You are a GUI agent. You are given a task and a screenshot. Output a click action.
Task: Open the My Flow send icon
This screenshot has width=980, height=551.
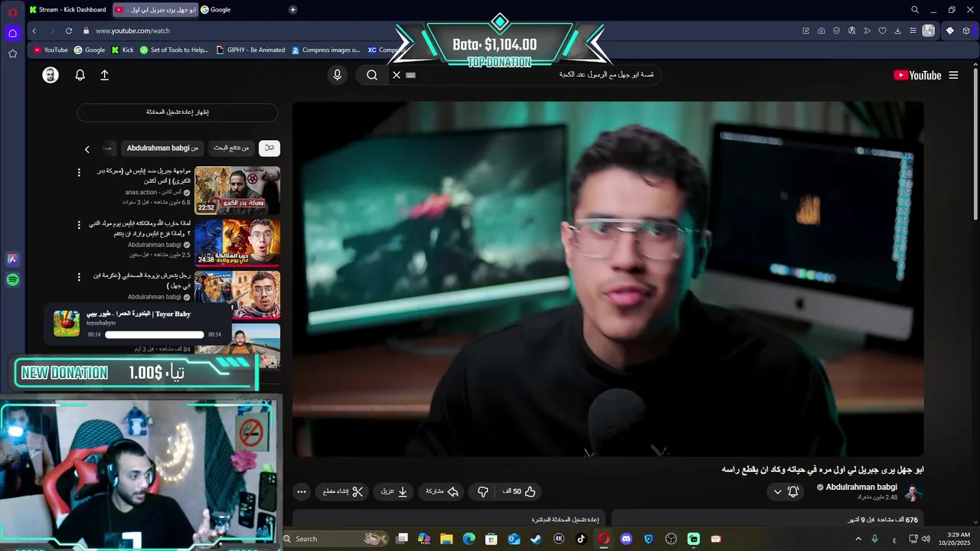coord(867,31)
